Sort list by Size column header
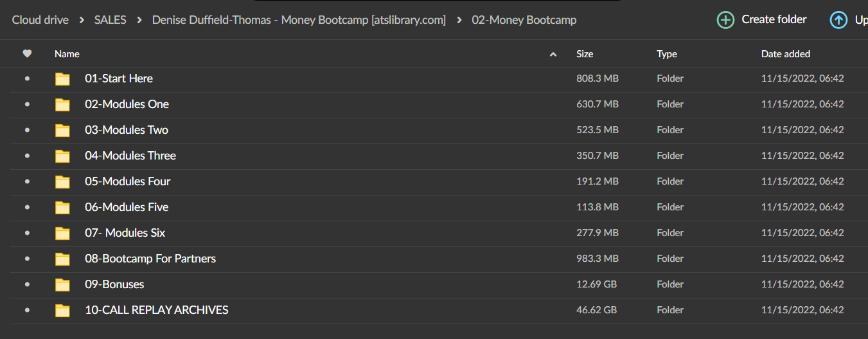 tap(585, 54)
